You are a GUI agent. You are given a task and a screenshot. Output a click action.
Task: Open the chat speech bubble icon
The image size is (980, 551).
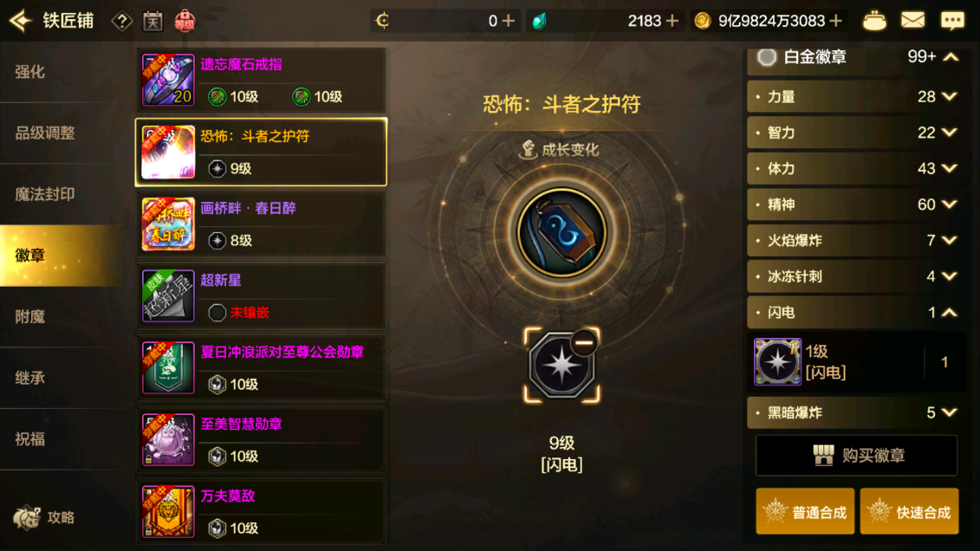click(x=952, y=21)
